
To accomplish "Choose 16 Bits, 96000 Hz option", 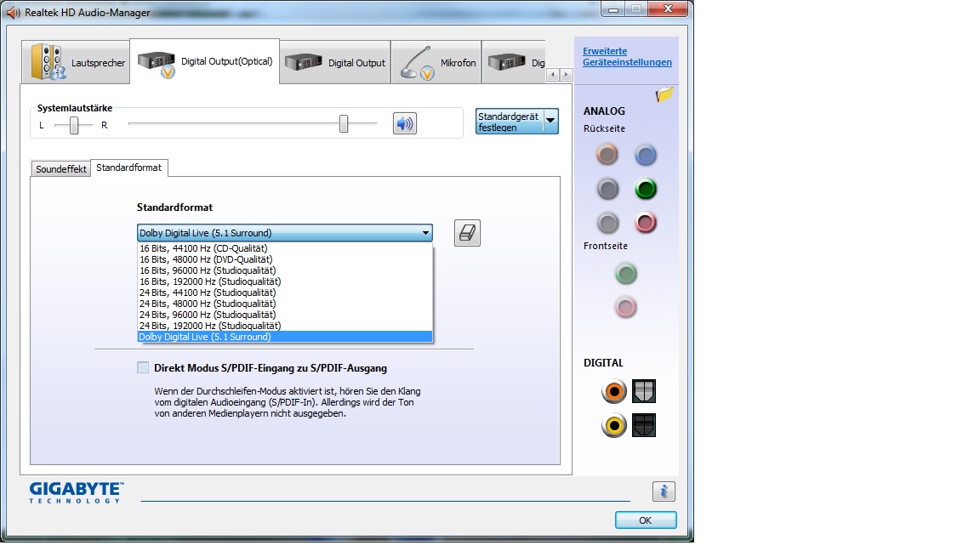I will click(284, 270).
